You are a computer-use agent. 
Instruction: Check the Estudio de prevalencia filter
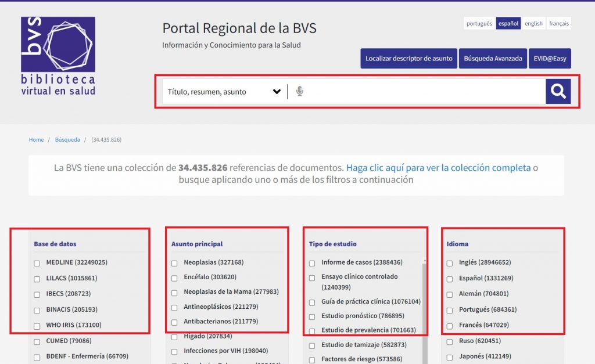[x=312, y=331]
